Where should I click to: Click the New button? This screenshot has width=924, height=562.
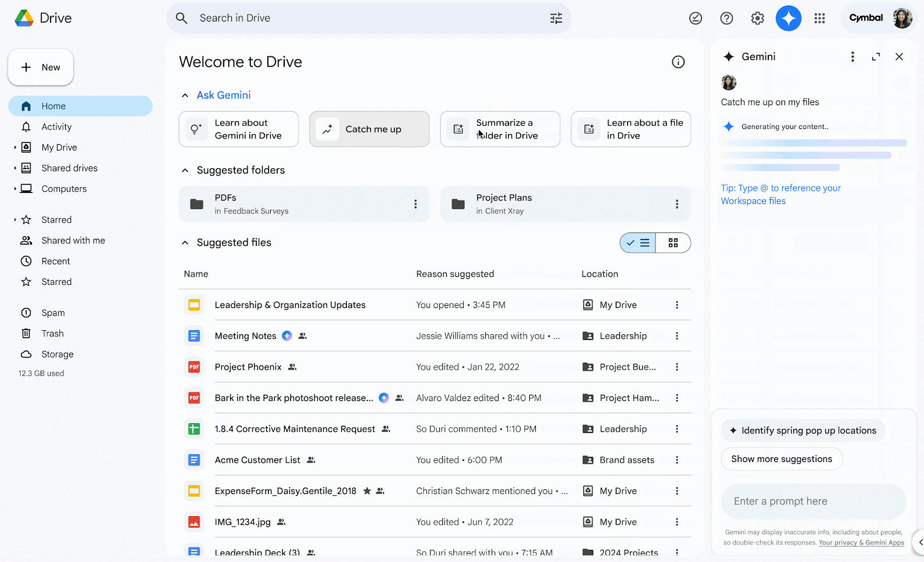(x=41, y=67)
